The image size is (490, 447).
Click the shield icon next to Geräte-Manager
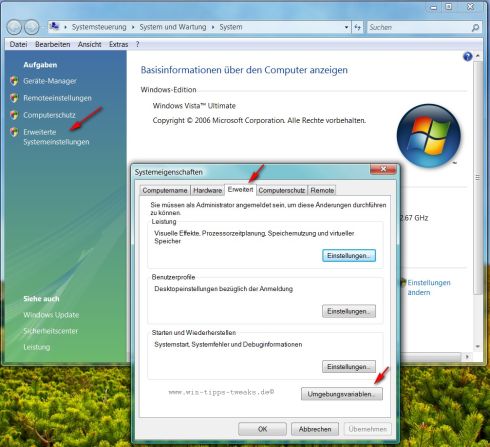pyautogui.click(x=14, y=81)
